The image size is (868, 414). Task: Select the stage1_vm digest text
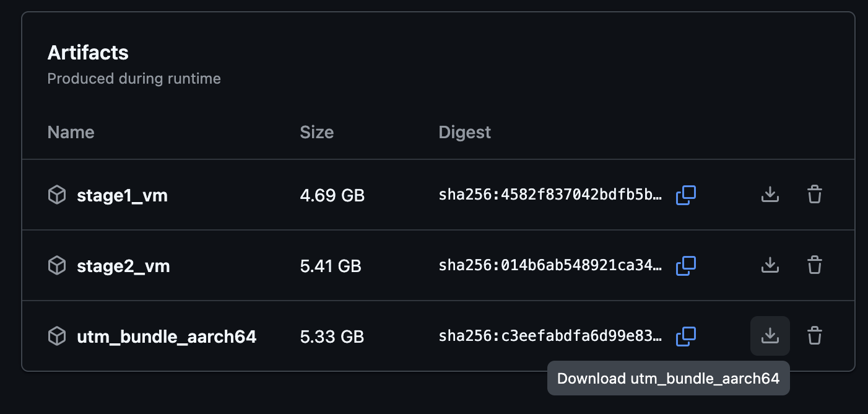[550, 196]
